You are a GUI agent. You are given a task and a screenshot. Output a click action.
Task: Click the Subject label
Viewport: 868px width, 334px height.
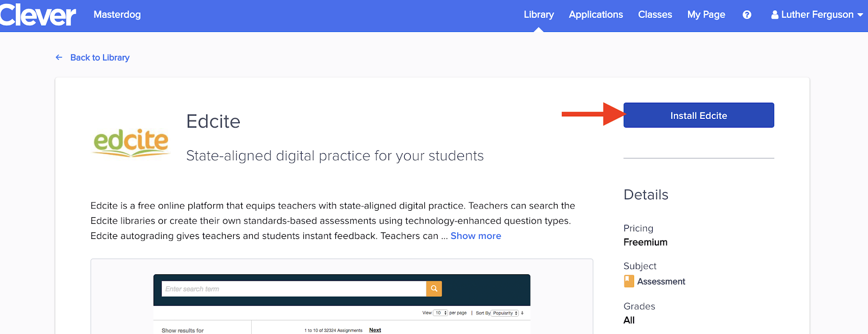pyautogui.click(x=640, y=266)
